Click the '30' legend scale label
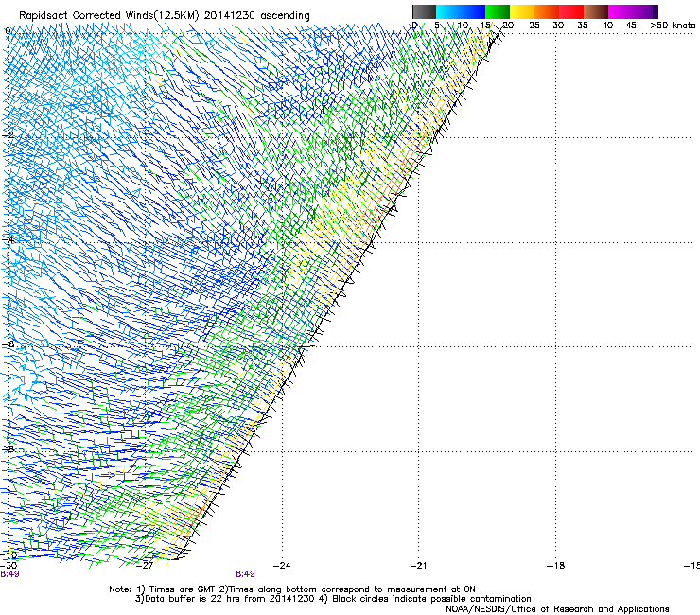The height and width of the screenshot is (615, 700). [x=558, y=26]
